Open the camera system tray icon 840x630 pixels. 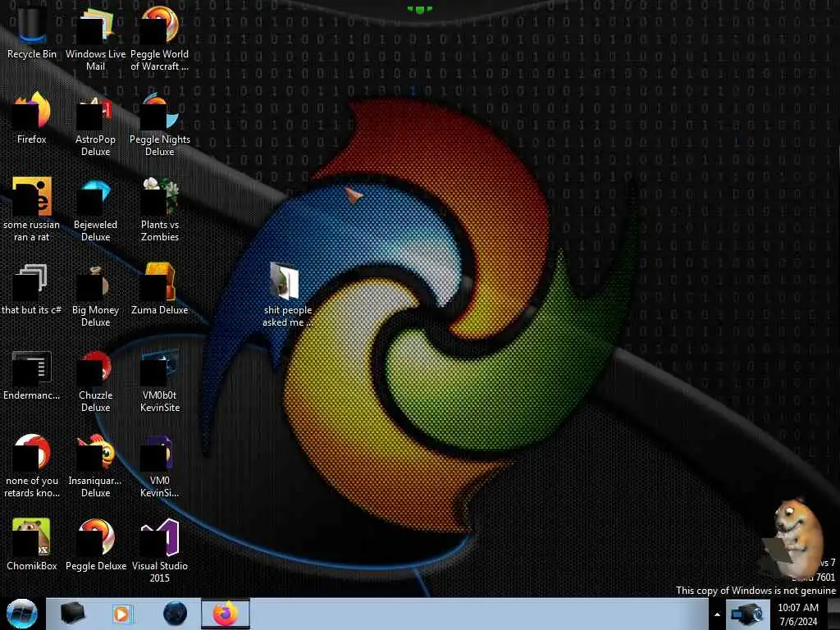pyautogui.click(x=746, y=614)
